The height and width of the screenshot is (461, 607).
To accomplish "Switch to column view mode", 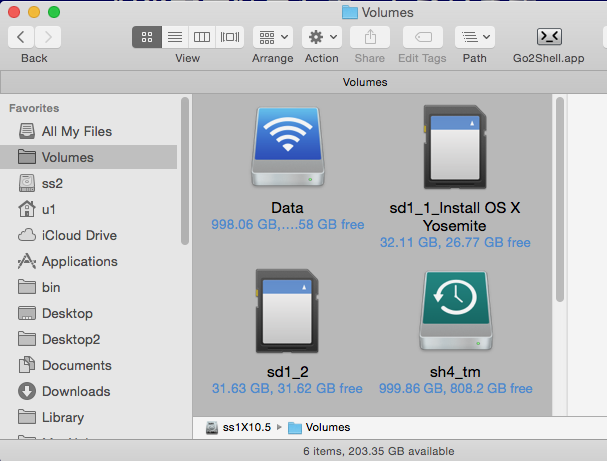I will click(202, 37).
